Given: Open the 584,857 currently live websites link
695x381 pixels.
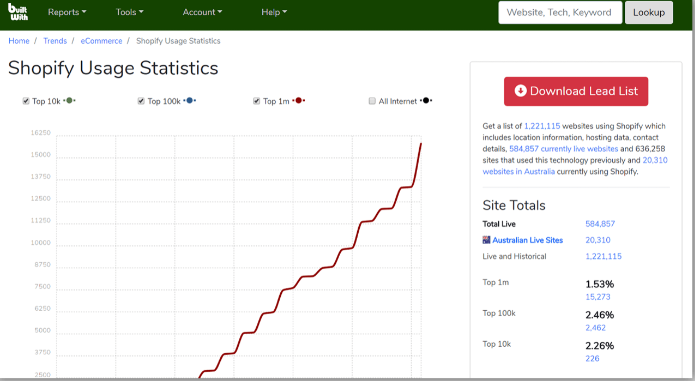Looking at the screenshot, I should (x=563, y=149).
